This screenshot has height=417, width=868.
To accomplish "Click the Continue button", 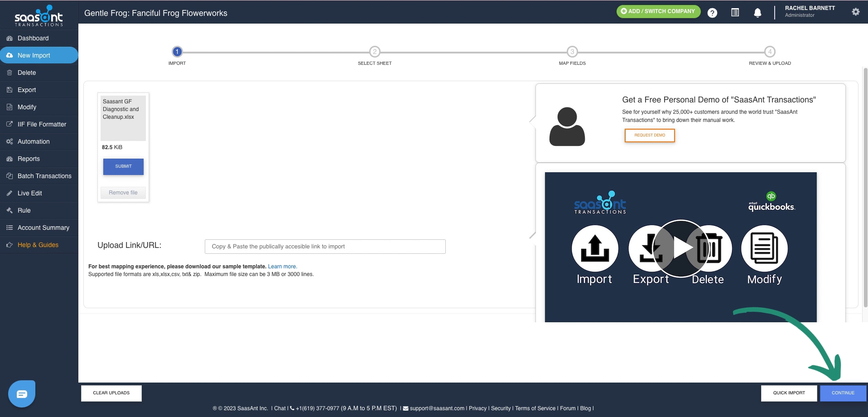I will (843, 393).
